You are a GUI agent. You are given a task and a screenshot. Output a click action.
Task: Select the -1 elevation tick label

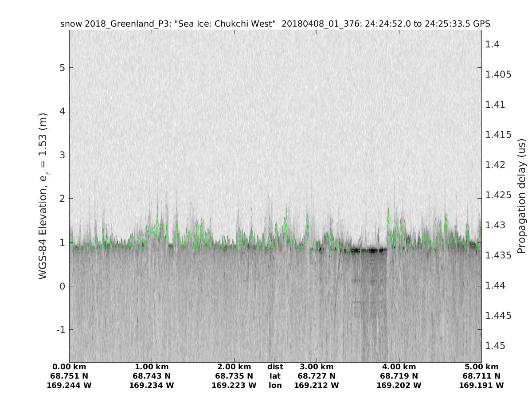click(60, 329)
